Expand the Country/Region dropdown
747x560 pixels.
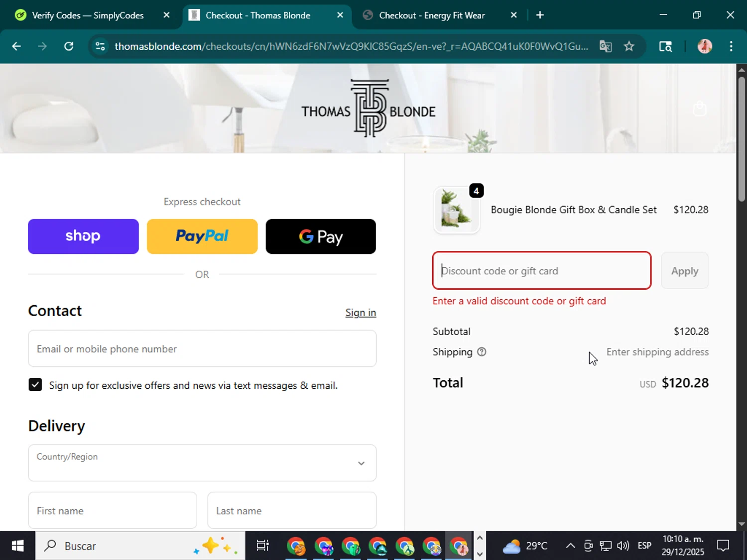(x=202, y=463)
